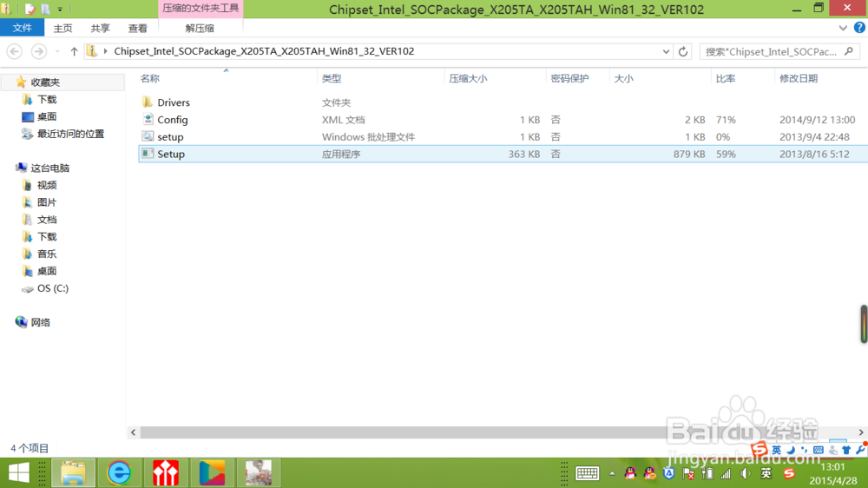Sort by 类型 column header

click(x=332, y=79)
